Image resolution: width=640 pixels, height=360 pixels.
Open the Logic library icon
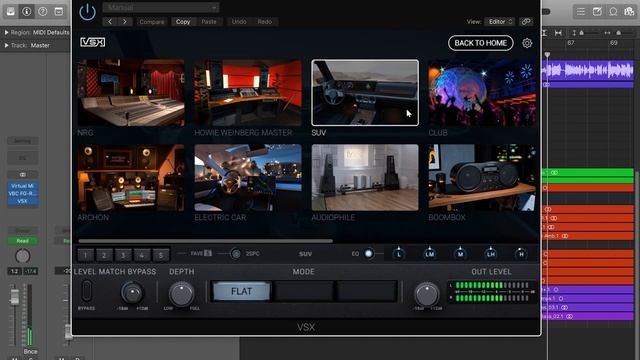(11, 11)
